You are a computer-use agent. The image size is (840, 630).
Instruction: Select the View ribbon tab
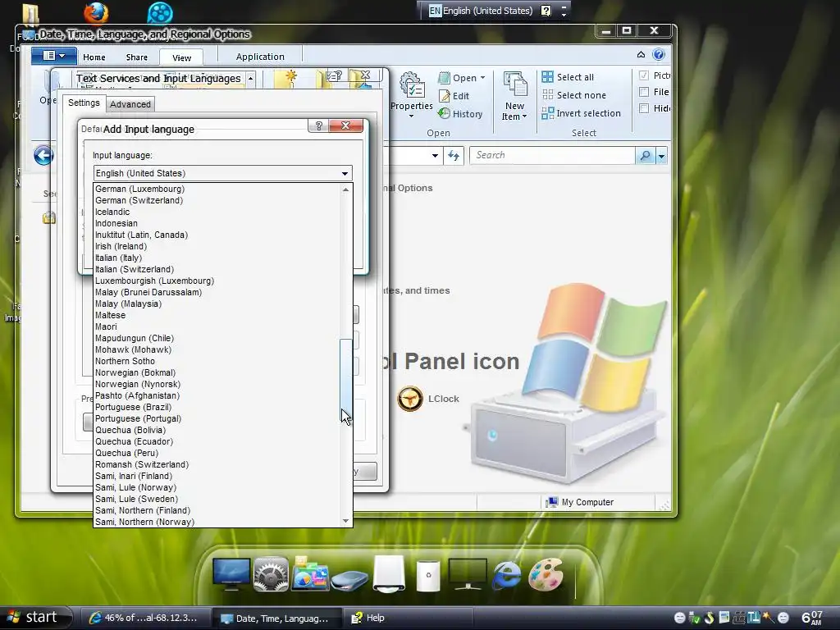[181, 57]
